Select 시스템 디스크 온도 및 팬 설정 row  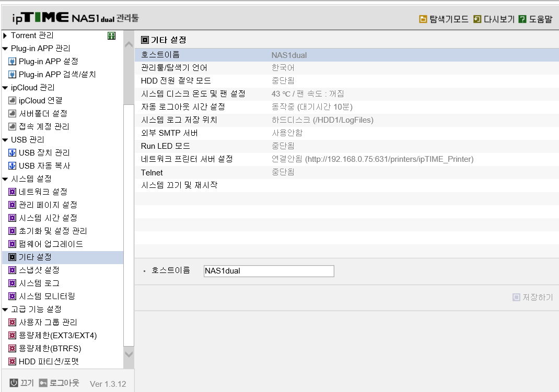tap(346, 94)
